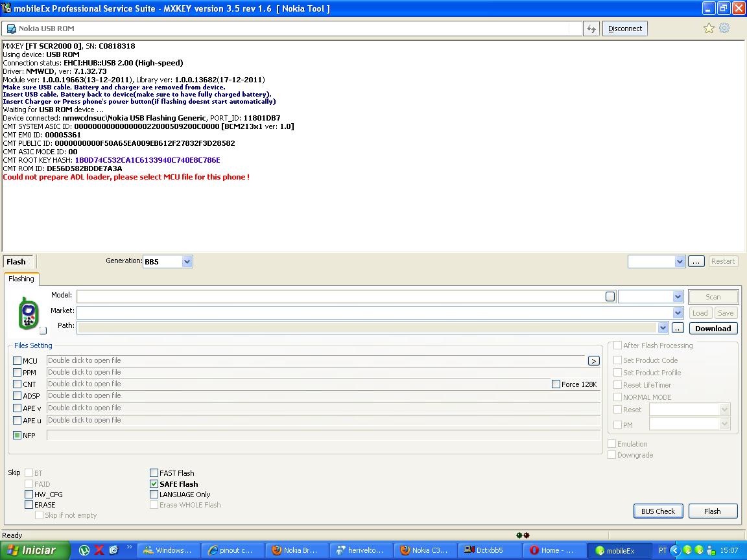Click the taskbar clock showing 15:07

coord(729,550)
